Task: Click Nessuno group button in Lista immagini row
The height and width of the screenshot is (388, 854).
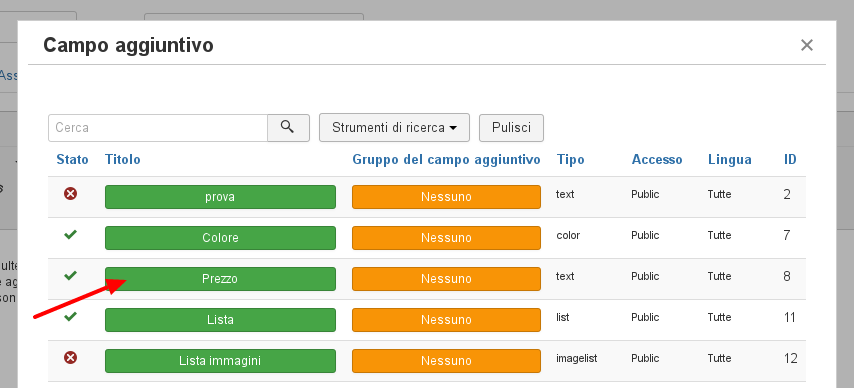Action: [x=446, y=361]
